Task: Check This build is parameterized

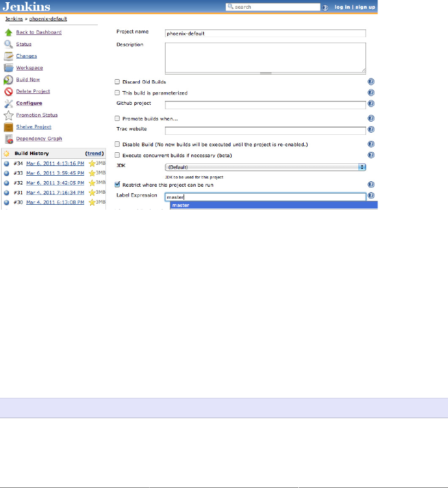Action: point(117,92)
